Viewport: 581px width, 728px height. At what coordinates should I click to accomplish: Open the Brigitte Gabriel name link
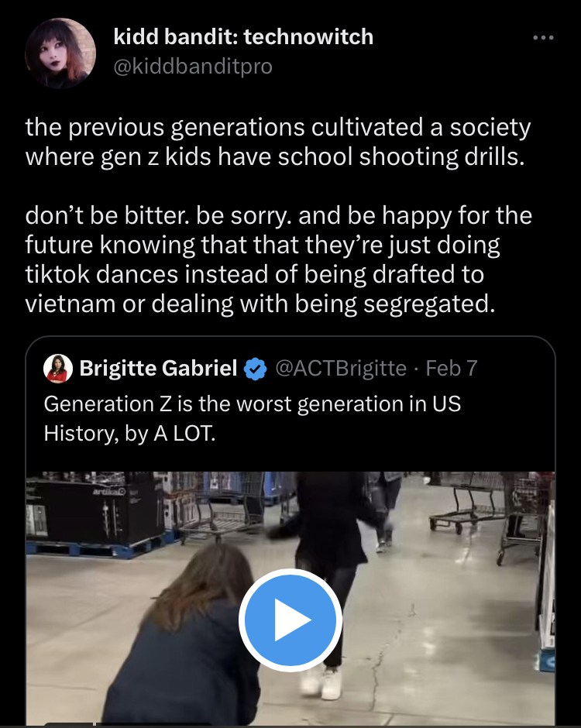coord(158,369)
